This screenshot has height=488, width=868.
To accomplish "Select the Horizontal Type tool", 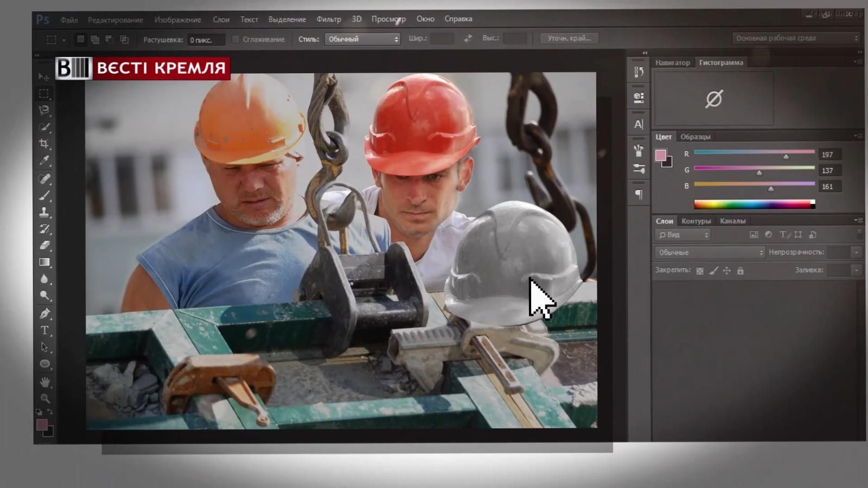I will 44,330.
